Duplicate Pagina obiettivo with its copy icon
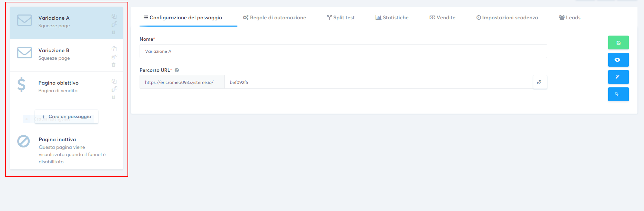Viewport: 644px width, 211px height. [x=114, y=81]
